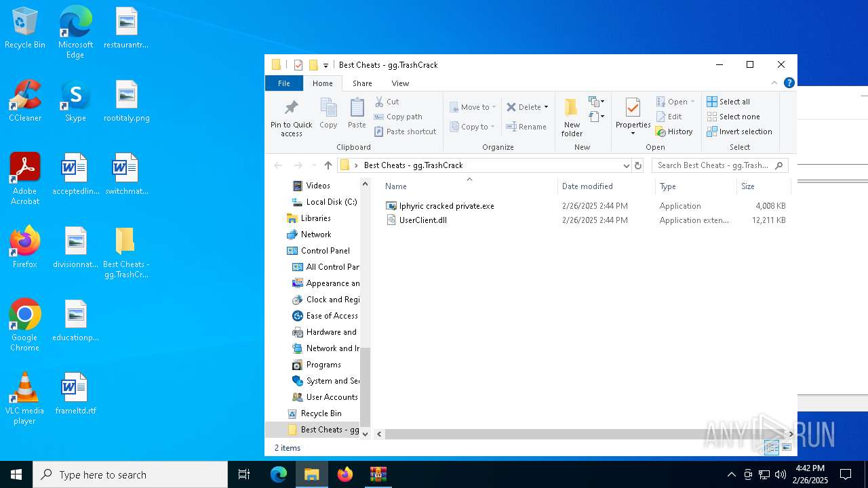Sort by Size column header

748,186
